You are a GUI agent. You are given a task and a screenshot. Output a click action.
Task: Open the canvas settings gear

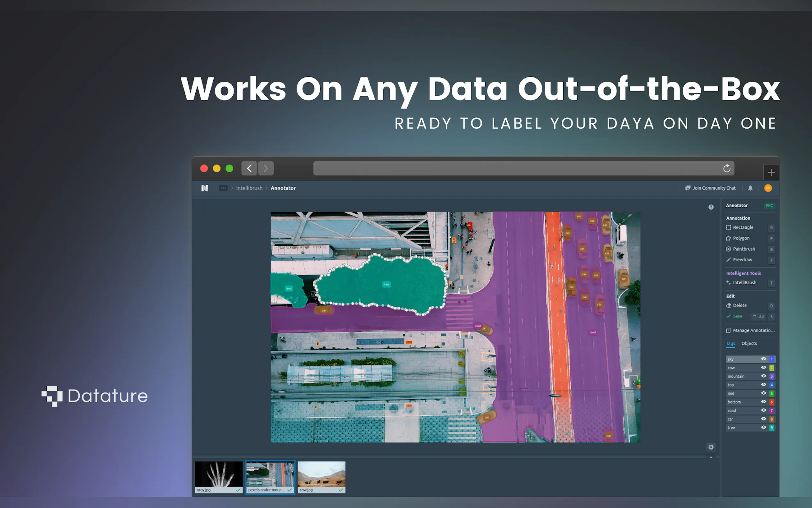pyautogui.click(x=711, y=447)
